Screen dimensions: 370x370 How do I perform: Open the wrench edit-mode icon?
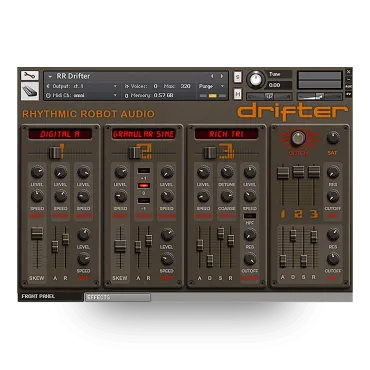pyautogui.click(x=30, y=76)
